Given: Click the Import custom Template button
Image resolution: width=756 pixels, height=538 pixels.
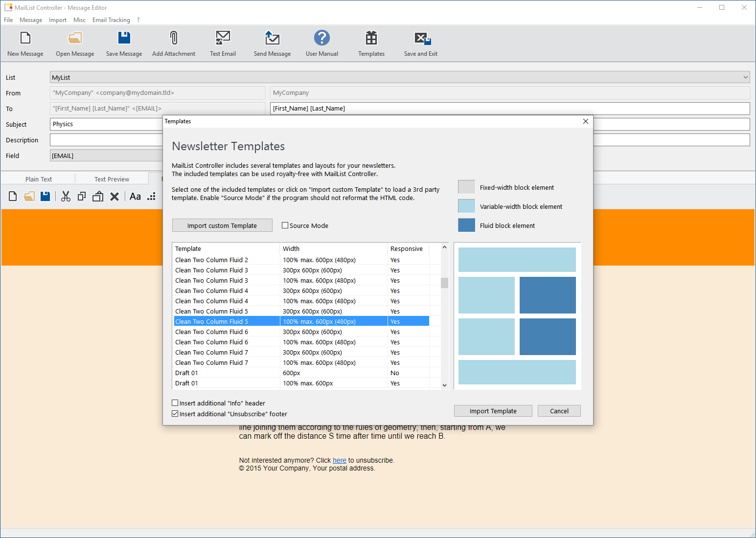Looking at the screenshot, I should point(222,225).
